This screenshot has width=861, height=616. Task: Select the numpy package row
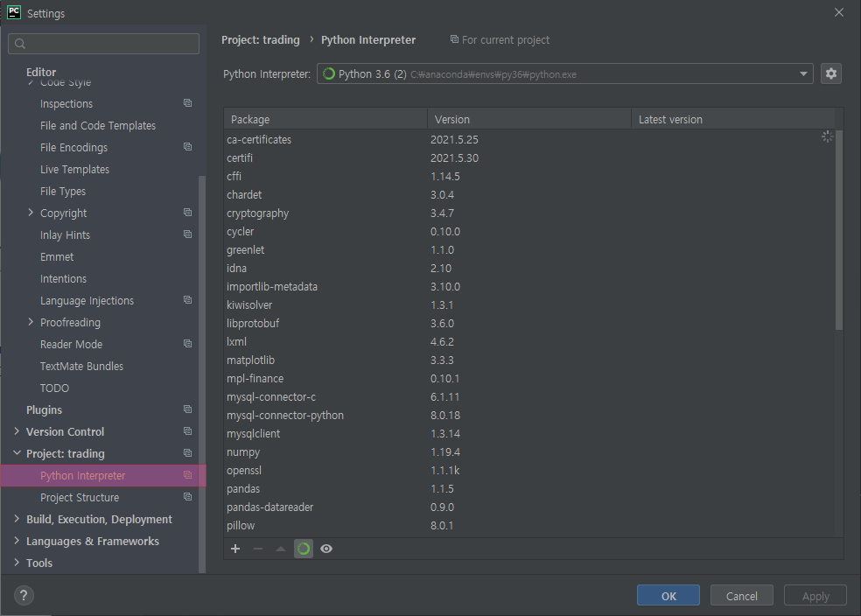[529, 451]
